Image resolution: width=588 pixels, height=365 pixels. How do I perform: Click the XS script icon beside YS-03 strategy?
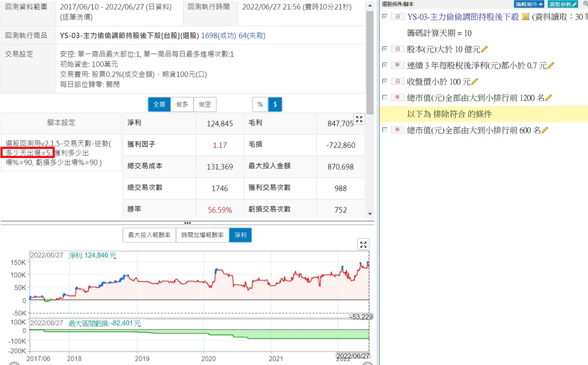coord(526,17)
